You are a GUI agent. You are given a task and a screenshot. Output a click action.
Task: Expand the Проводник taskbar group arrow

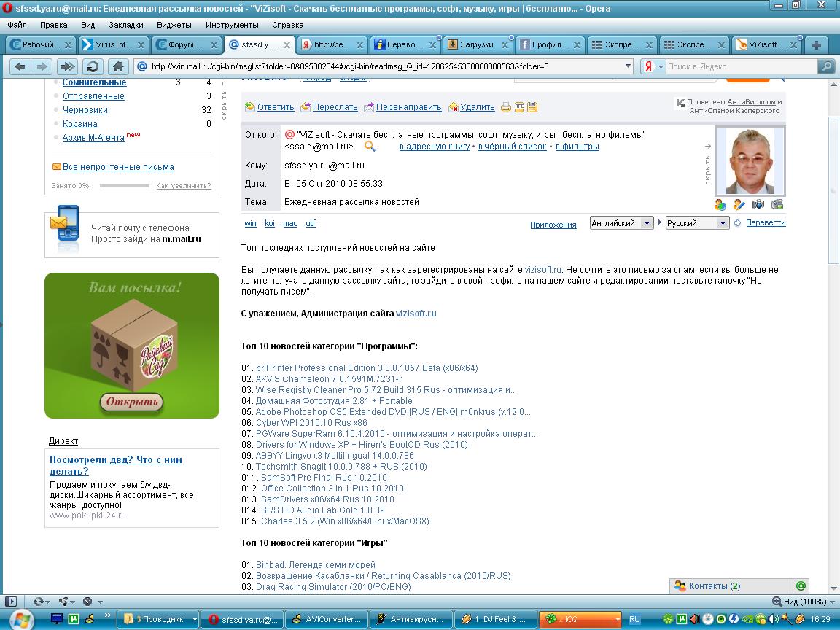195,619
